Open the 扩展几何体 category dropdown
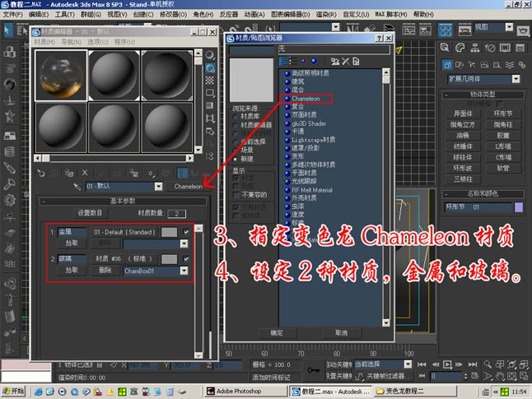The height and width of the screenshot is (399, 532). [x=516, y=79]
